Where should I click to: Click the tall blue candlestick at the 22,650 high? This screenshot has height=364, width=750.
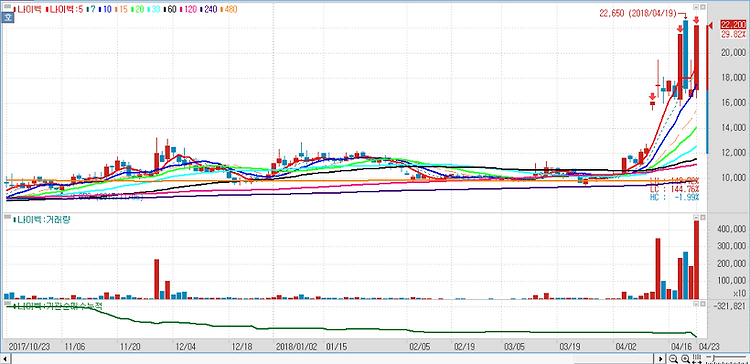685,55
